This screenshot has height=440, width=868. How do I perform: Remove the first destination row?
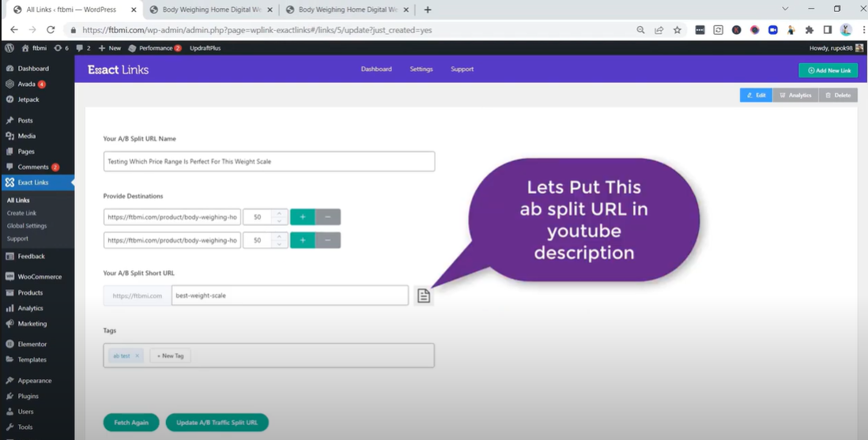coord(328,217)
